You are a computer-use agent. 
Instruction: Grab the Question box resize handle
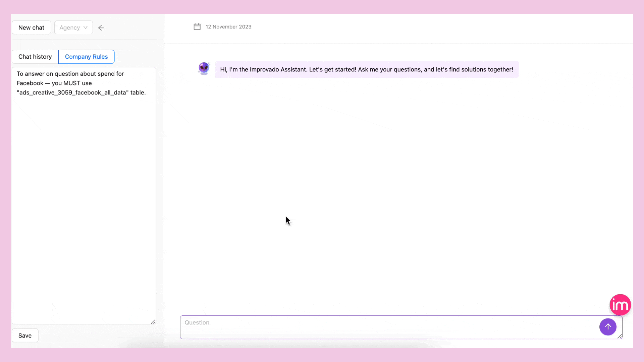pos(620,336)
